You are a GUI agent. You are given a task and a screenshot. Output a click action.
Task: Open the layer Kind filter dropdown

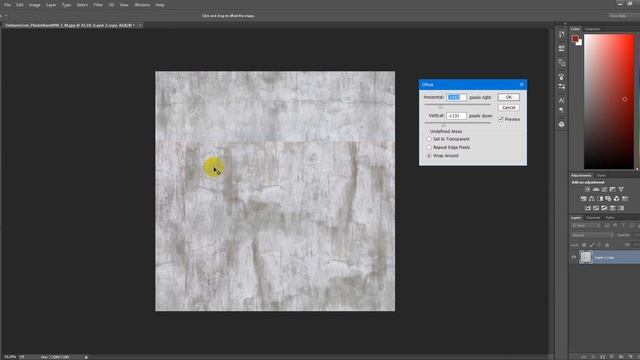(585, 226)
